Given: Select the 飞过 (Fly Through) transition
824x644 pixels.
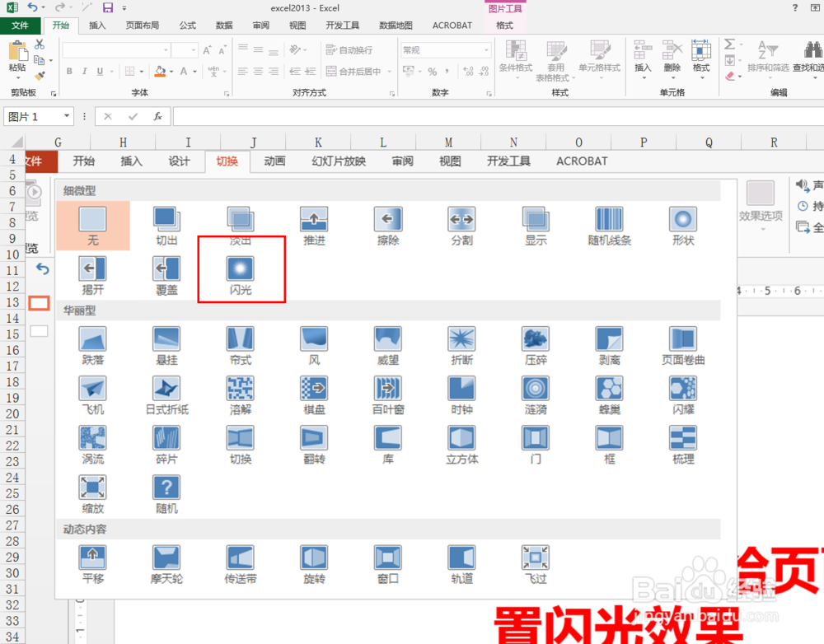Looking at the screenshot, I should 536,564.
